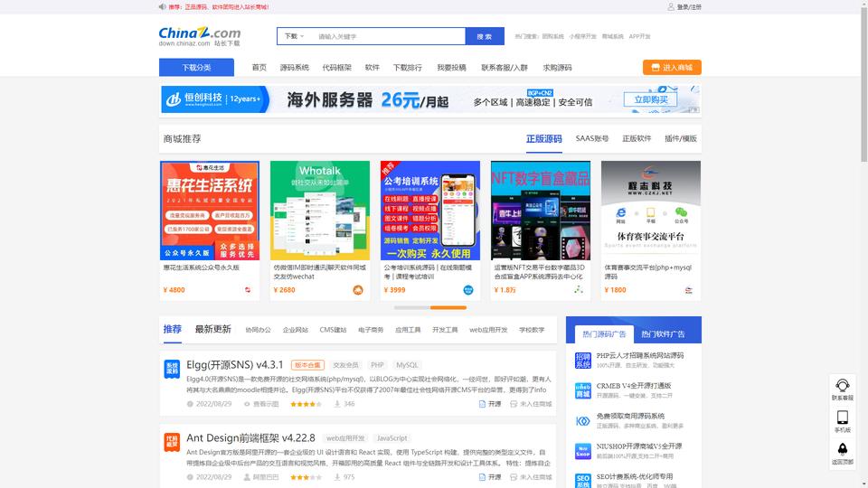The height and width of the screenshot is (488, 868).
Task: Open the 公考培训系统 product thumbnail
Action: (430, 211)
